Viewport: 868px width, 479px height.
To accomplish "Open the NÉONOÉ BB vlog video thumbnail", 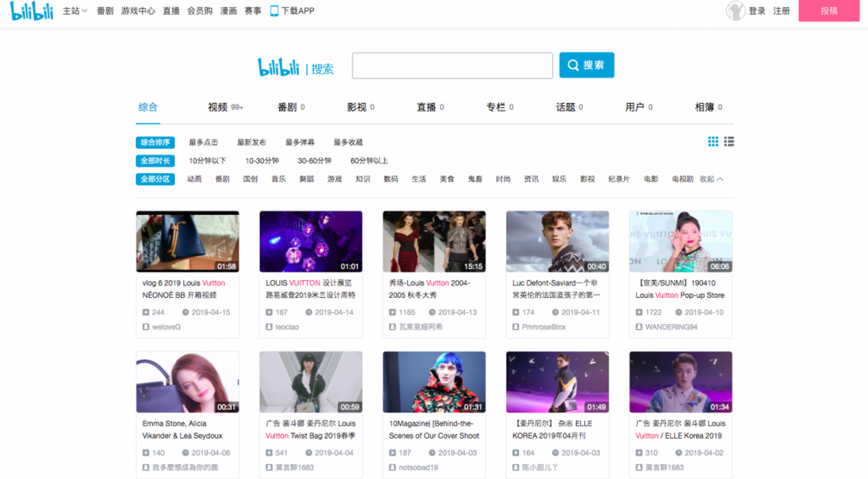I will pyautogui.click(x=187, y=241).
